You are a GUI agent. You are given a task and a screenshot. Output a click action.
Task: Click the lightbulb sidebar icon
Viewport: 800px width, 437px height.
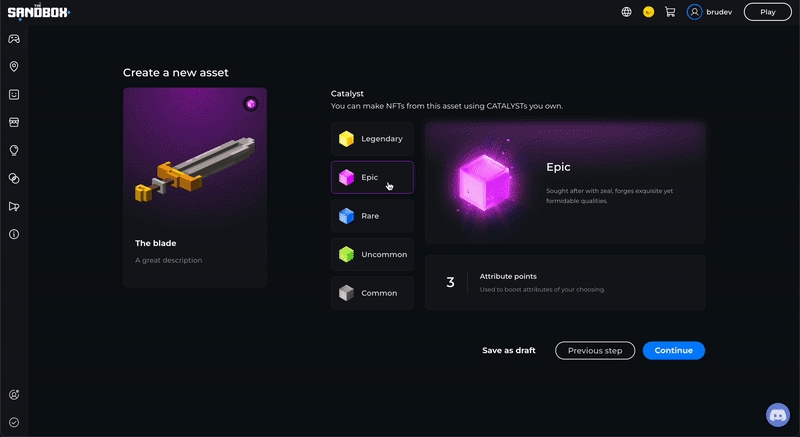tap(14, 151)
